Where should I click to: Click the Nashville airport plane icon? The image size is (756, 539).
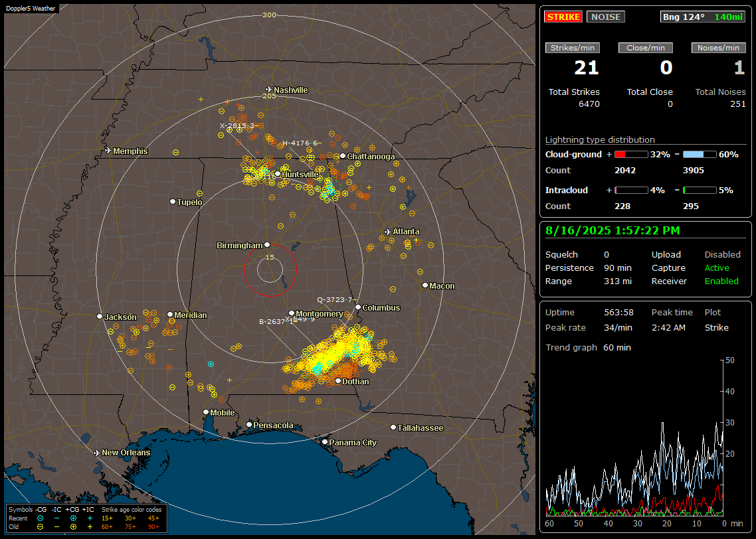pyautogui.click(x=268, y=90)
